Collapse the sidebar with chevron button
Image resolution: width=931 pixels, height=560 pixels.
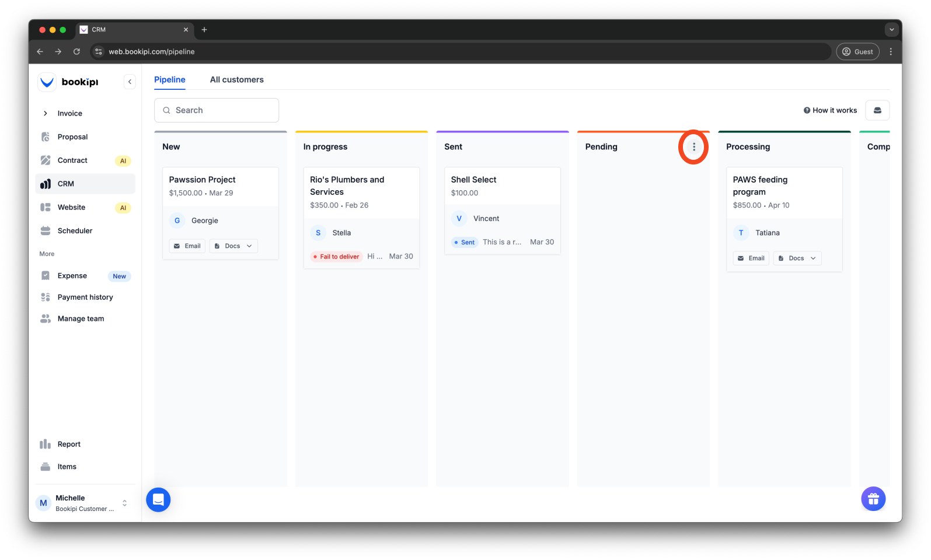pos(130,82)
